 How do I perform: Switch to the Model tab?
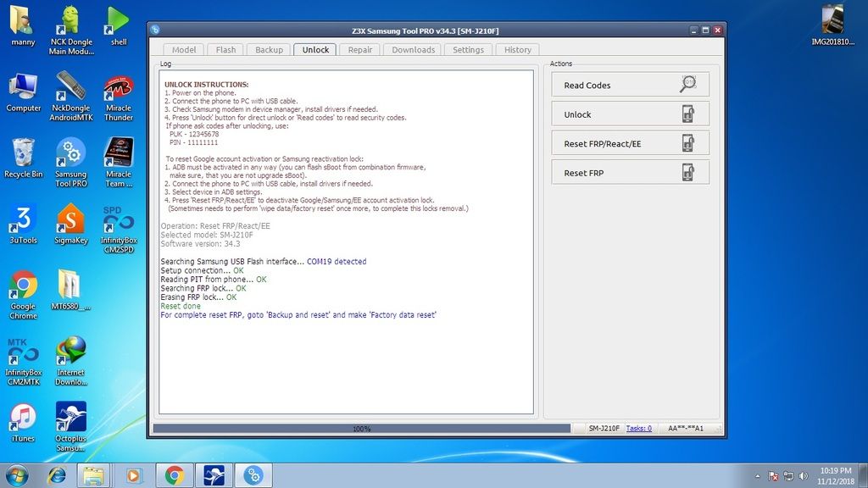pyautogui.click(x=184, y=50)
